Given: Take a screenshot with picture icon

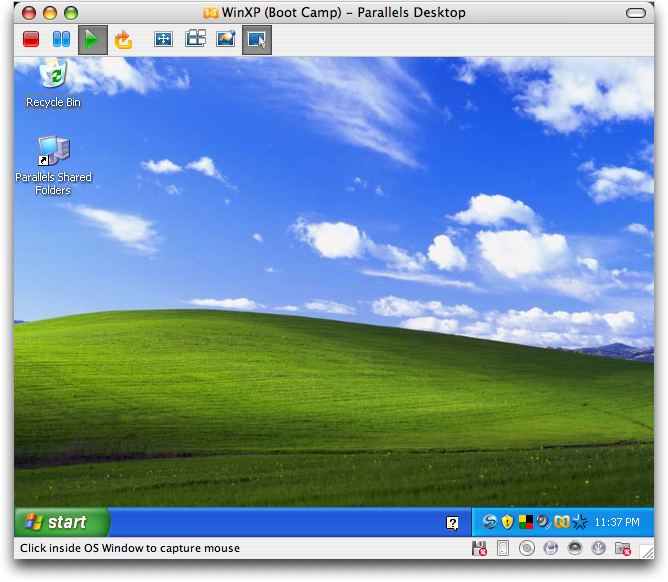Looking at the screenshot, I should (226, 39).
